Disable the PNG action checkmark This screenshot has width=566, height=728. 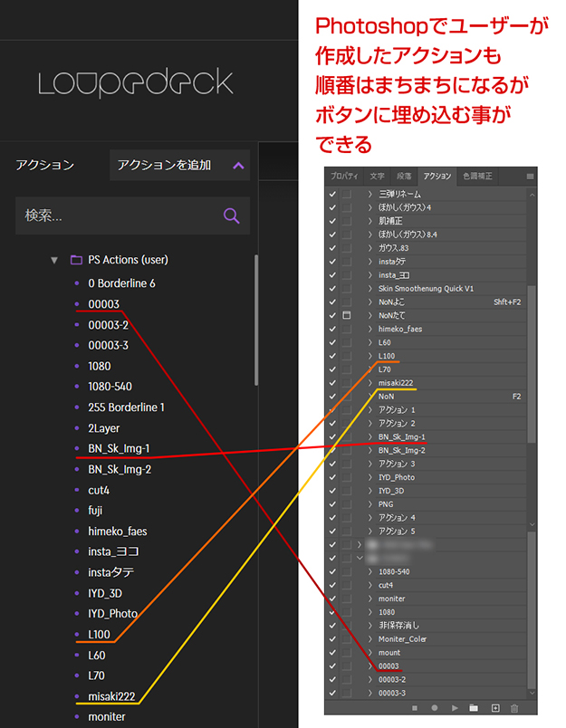(332, 504)
